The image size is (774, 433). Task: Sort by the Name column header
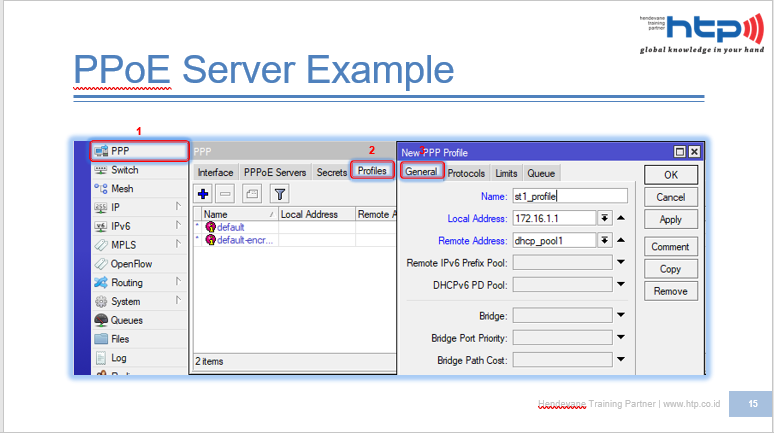coord(239,214)
